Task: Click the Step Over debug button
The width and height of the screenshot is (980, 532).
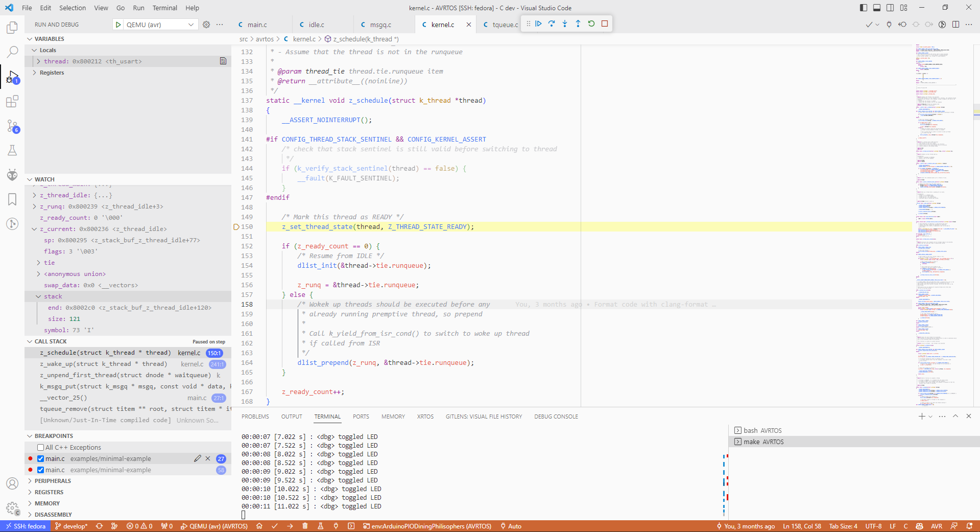Action: 552,24
